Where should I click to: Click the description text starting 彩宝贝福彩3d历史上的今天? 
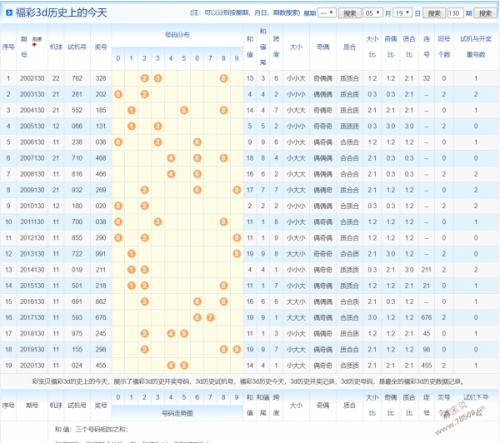pos(248,381)
